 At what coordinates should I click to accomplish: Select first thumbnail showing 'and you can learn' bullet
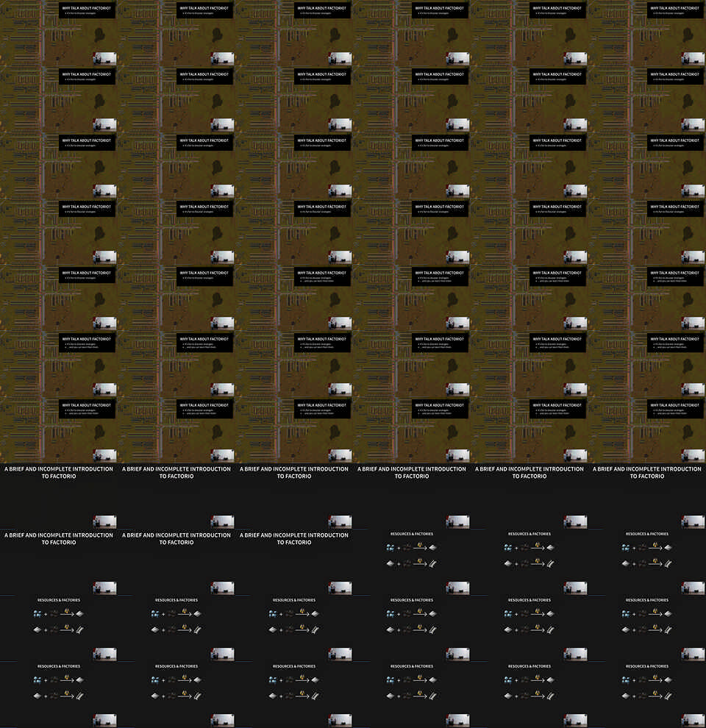[x=294, y=298]
